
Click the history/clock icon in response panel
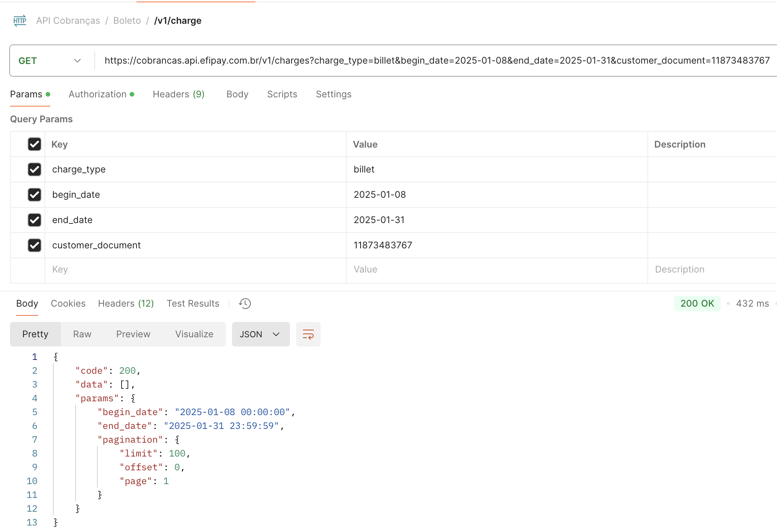pyautogui.click(x=245, y=303)
